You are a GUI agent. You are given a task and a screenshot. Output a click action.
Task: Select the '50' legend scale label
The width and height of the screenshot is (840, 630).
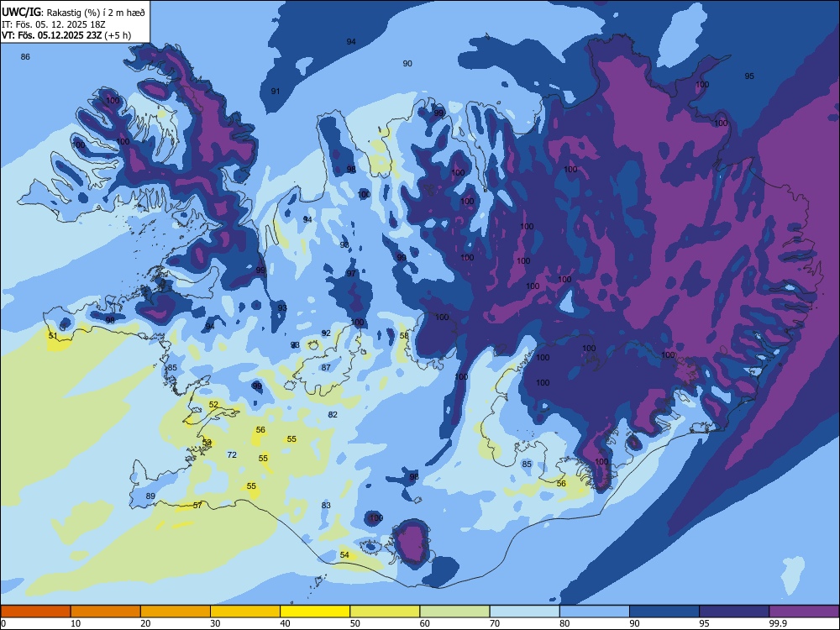point(355,623)
